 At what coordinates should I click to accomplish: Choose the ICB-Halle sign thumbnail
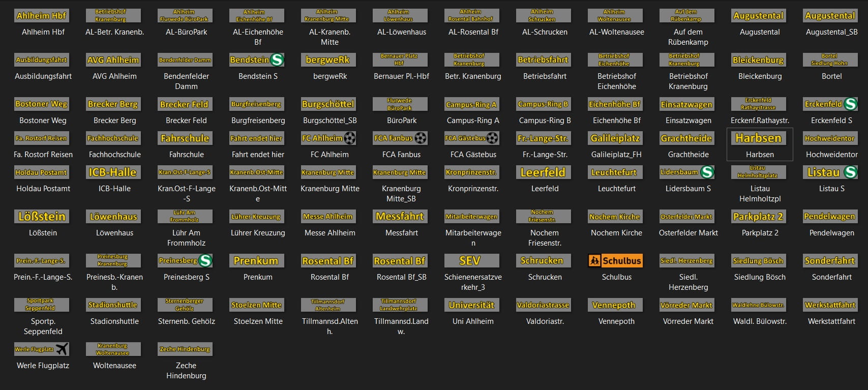point(113,172)
